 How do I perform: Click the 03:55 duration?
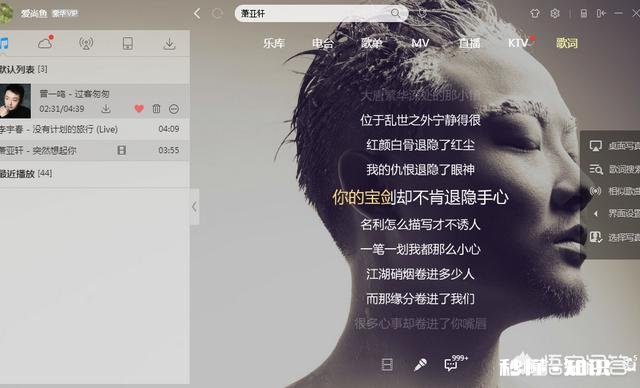click(169, 150)
